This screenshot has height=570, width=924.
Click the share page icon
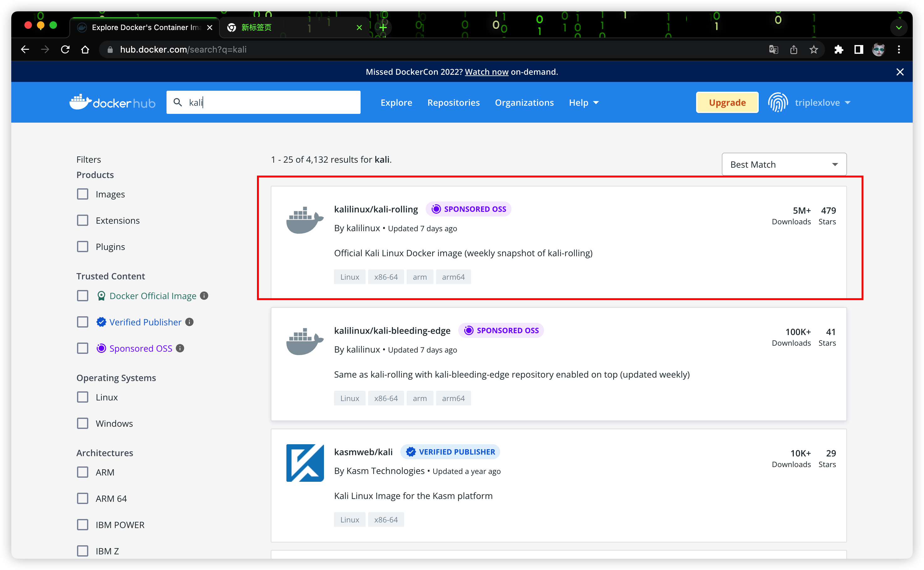tap(793, 49)
